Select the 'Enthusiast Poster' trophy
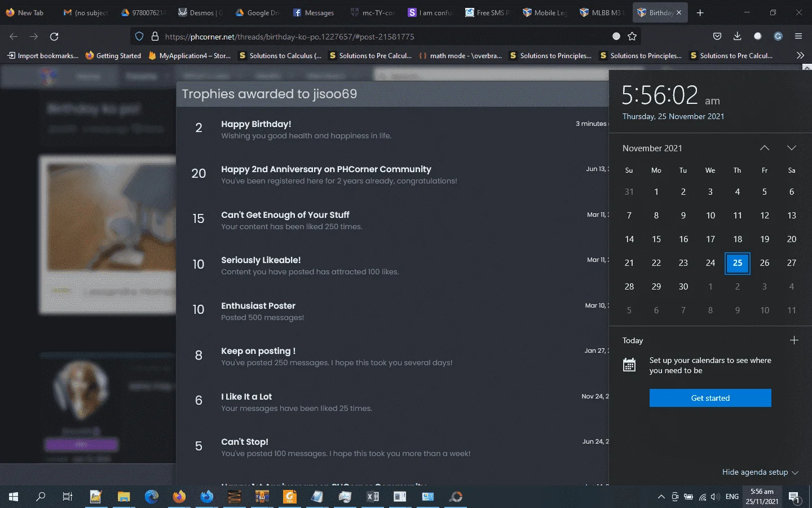This screenshot has height=508, width=812. coord(258,305)
